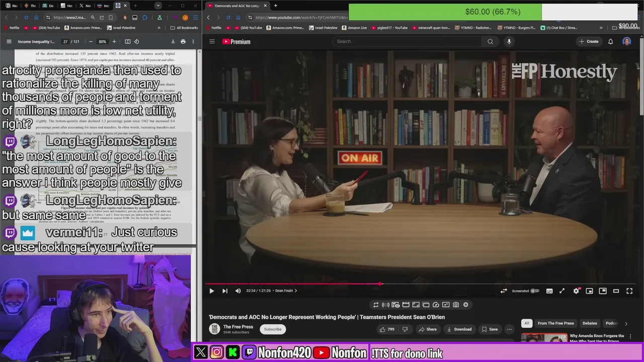Seek using the red video progress bar
The width and height of the screenshot is (644, 362).
coord(292,284)
